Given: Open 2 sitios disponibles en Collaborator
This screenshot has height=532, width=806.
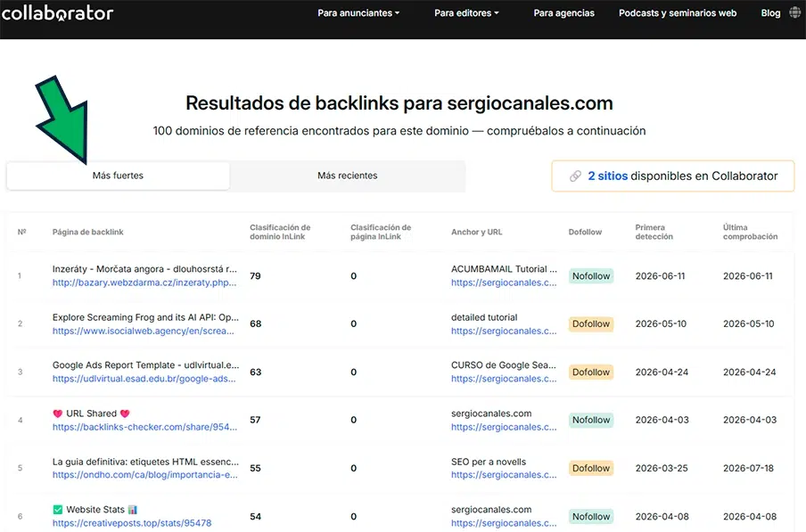Looking at the screenshot, I should (x=673, y=176).
